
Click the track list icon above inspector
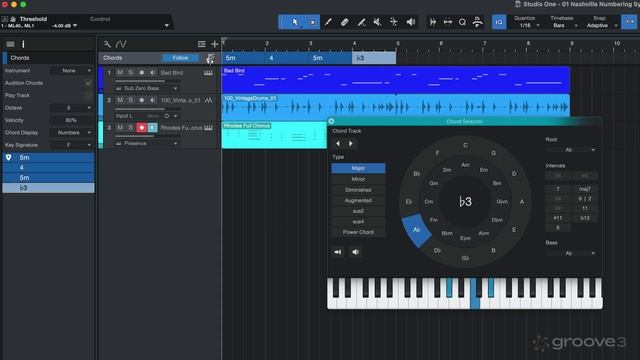(11, 44)
